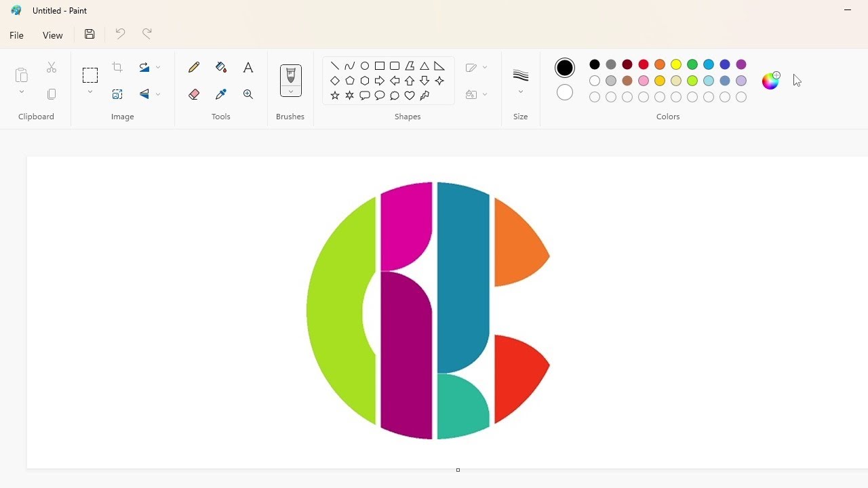Click the Redo arrow
The height and width of the screenshot is (488, 868).
click(x=147, y=34)
